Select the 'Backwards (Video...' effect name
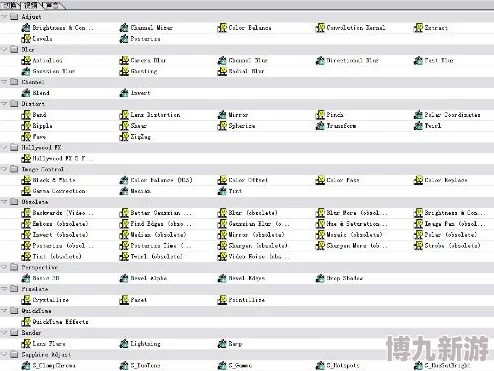This screenshot has height=371, width=494. pyautogui.click(x=63, y=213)
